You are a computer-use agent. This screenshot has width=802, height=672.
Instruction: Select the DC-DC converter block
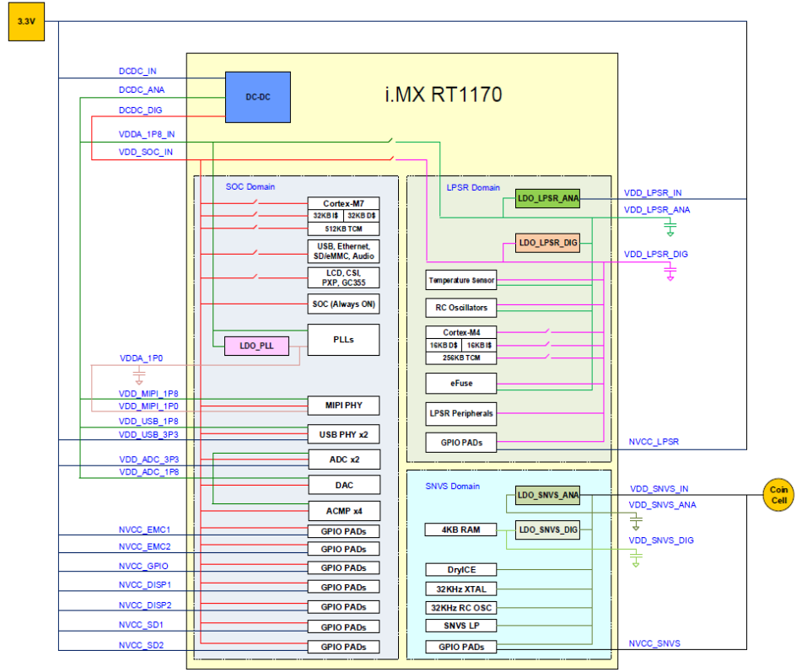pyautogui.click(x=257, y=96)
